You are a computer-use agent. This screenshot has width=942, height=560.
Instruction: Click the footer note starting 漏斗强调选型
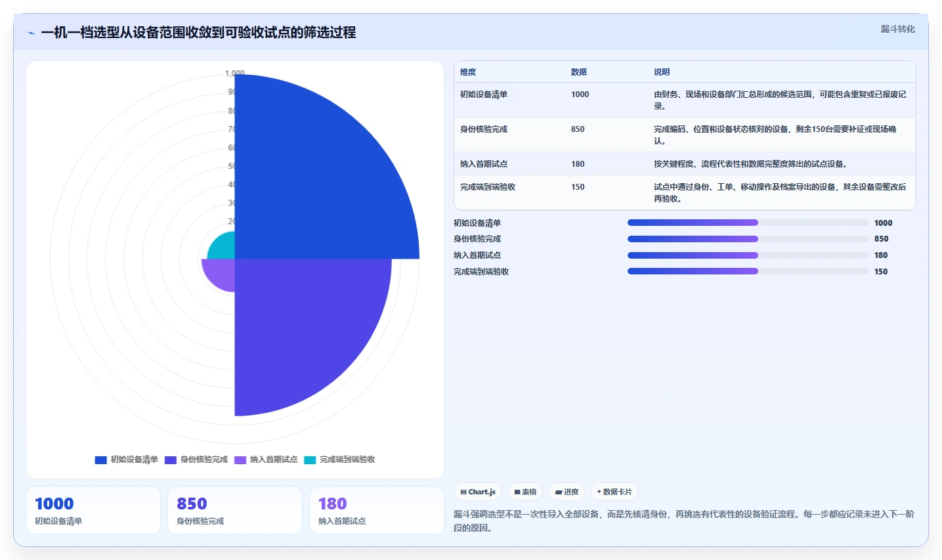683,521
